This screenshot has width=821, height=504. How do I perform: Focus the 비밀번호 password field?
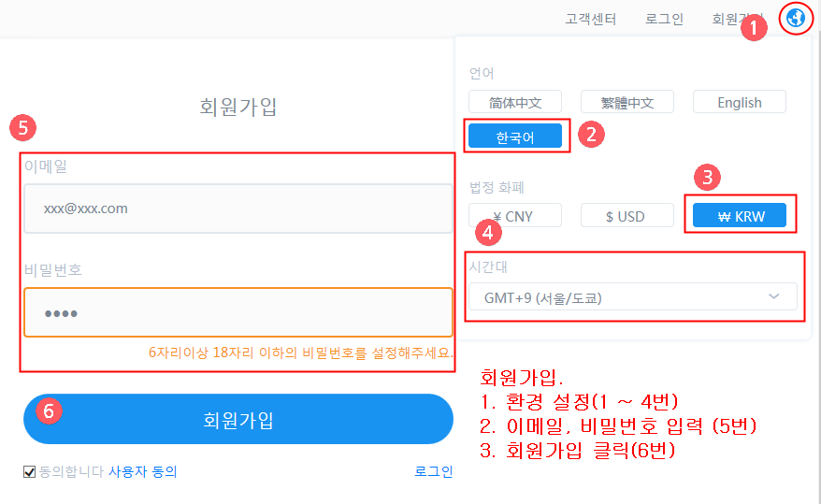(x=238, y=312)
